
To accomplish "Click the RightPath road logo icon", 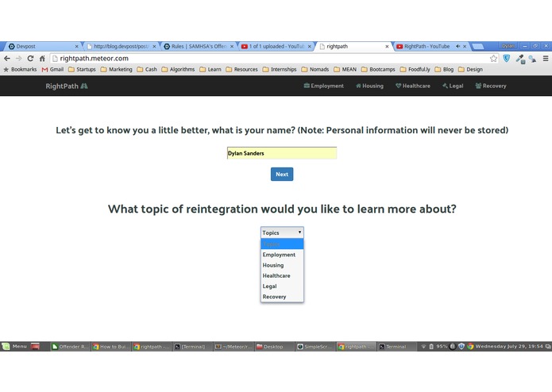I will (x=84, y=86).
